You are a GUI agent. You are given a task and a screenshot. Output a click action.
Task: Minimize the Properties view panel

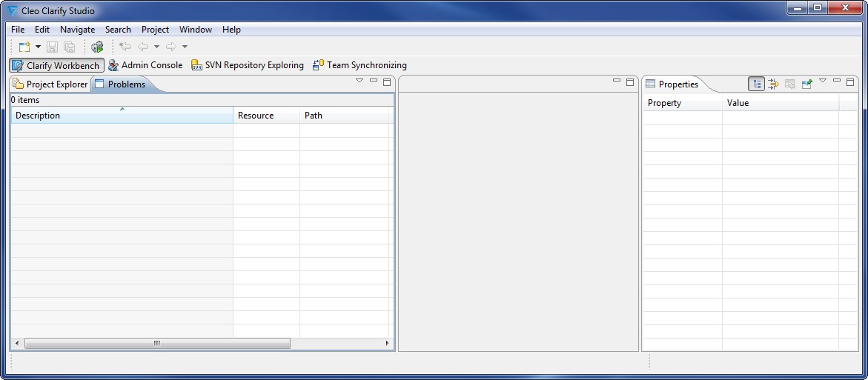[x=836, y=81]
